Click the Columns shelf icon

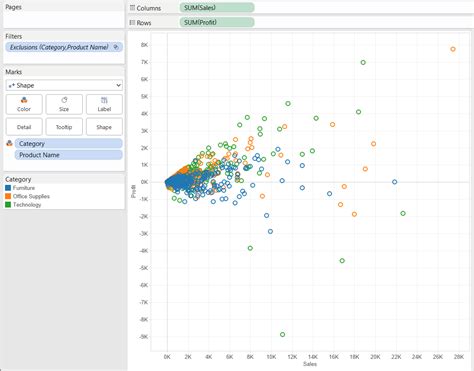[132, 8]
